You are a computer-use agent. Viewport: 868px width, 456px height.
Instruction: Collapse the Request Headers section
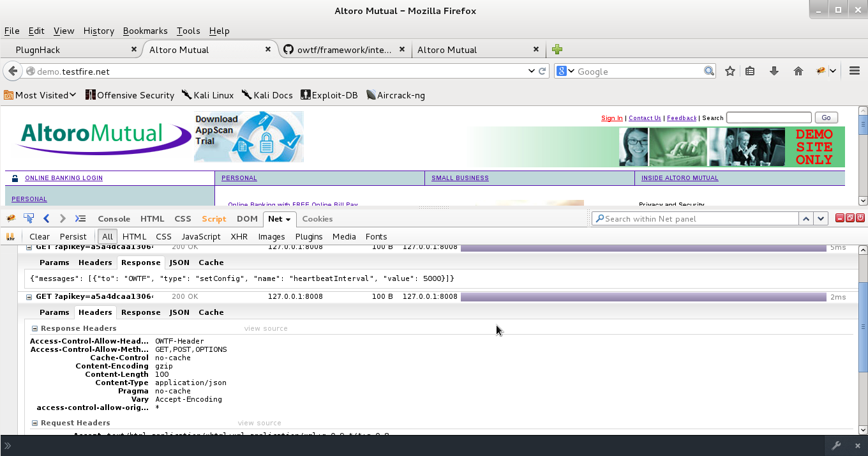click(x=35, y=423)
